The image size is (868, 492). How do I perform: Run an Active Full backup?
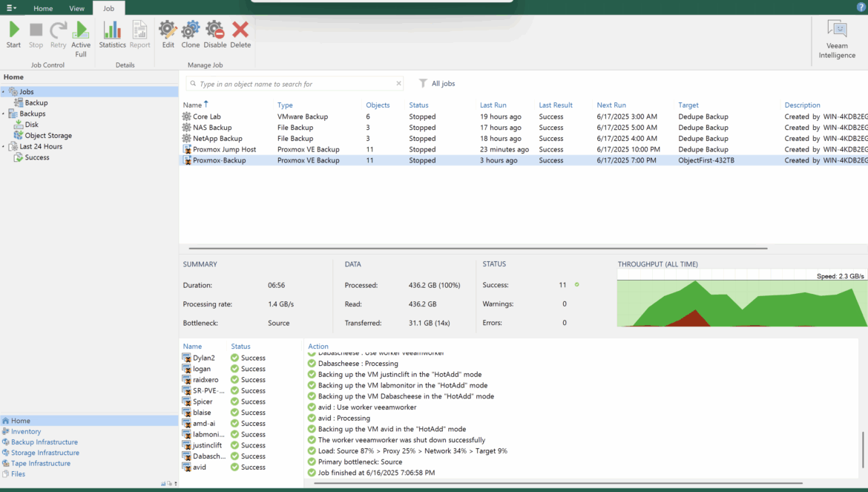tap(81, 39)
